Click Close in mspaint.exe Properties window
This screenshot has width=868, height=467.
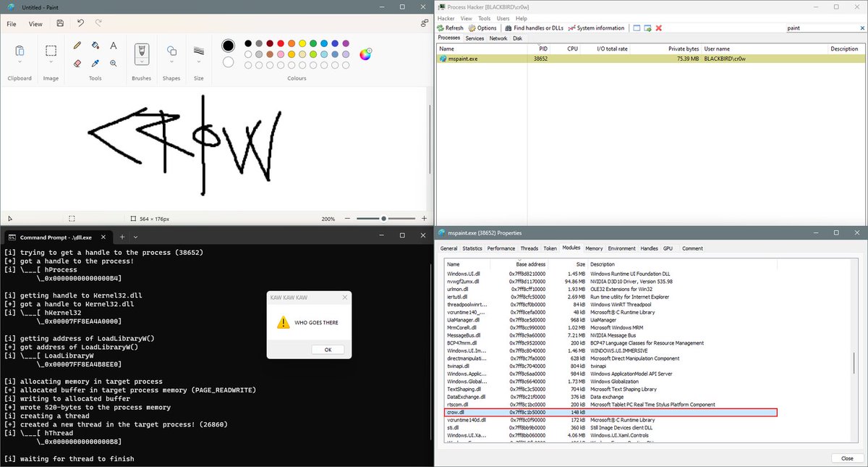(x=847, y=458)
